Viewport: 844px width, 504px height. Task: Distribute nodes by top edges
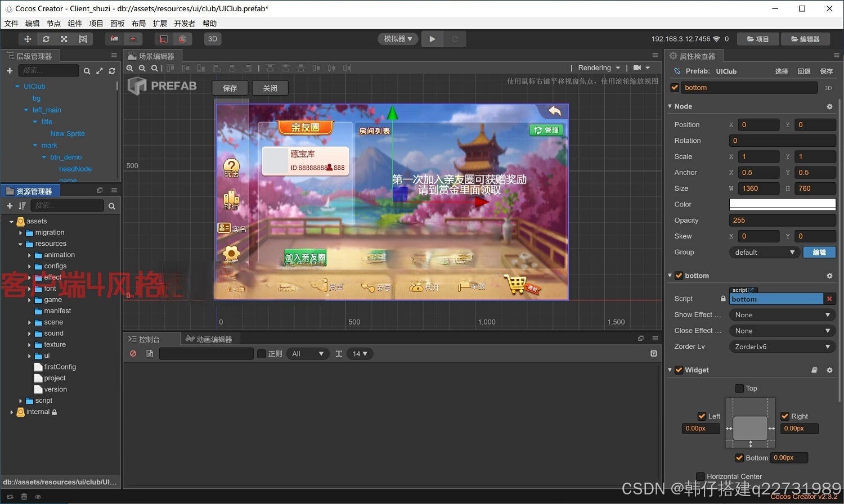(270, 68)
